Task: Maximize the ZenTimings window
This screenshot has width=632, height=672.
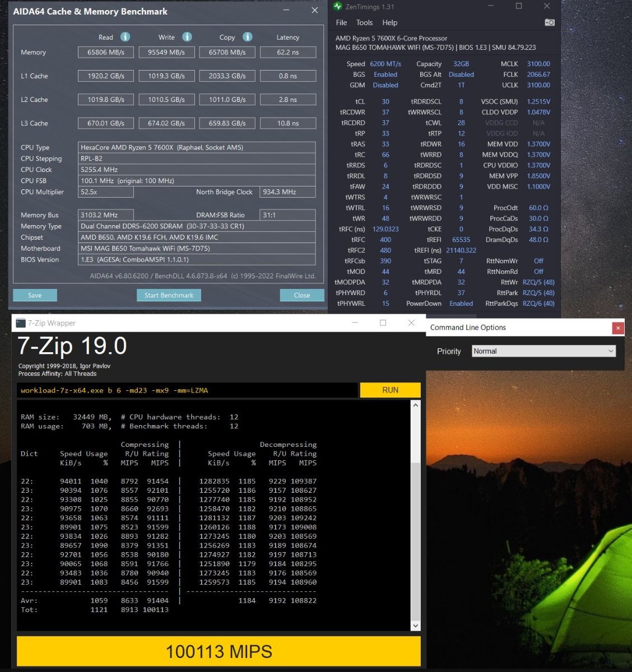Action: pyautogui.click(x=519, y=6)
